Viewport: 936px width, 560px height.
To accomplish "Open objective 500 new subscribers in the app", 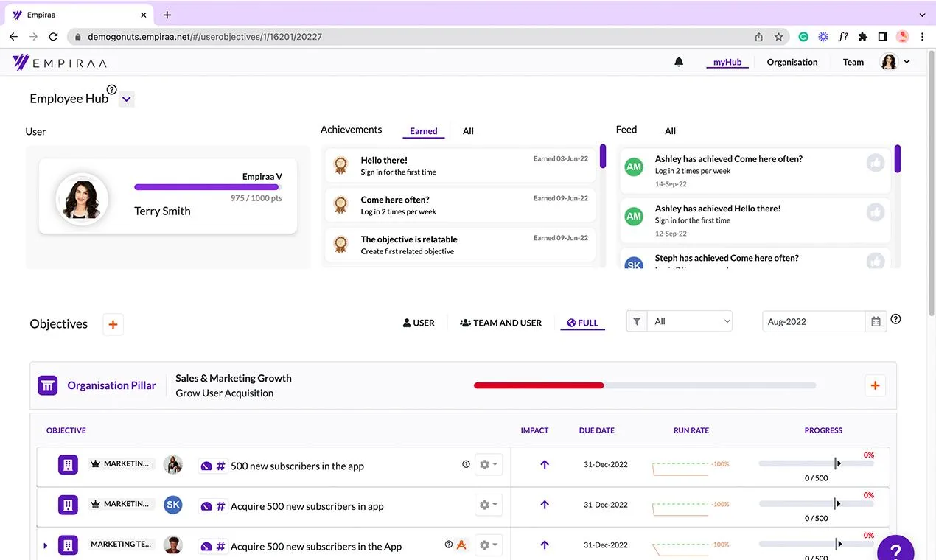I will (297, 466).
